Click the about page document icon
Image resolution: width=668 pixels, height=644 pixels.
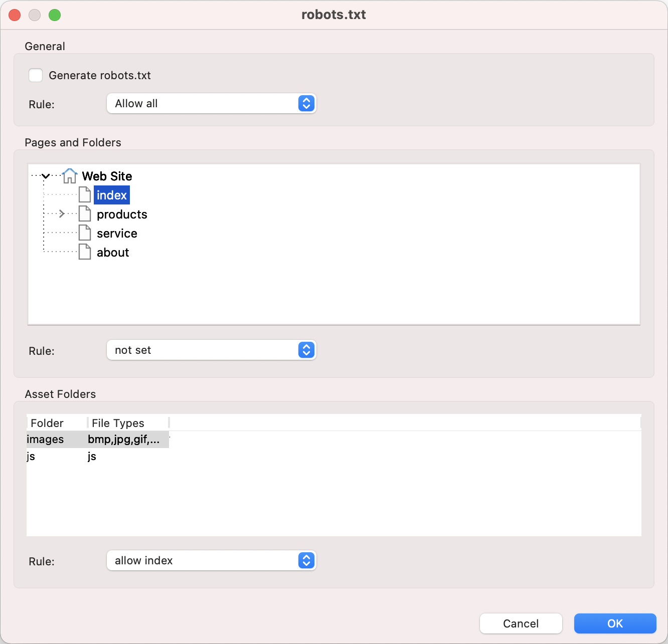coord(84,252)
